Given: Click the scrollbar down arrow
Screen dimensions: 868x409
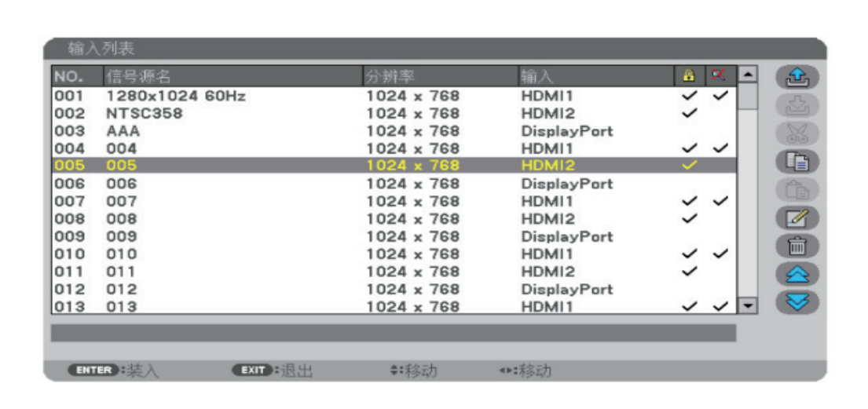Looking at the screenshot, I should point(748,305).
